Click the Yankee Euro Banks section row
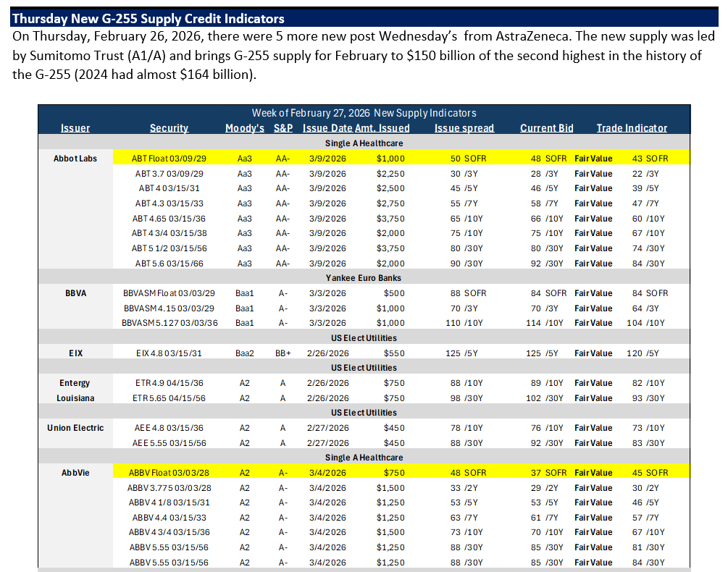 coord(364,278)
